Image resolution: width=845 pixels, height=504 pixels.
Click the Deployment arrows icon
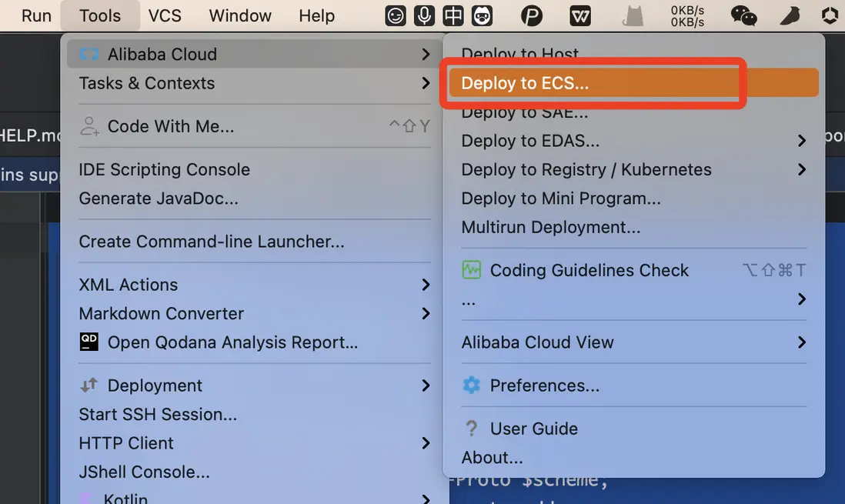click(89, 385)
